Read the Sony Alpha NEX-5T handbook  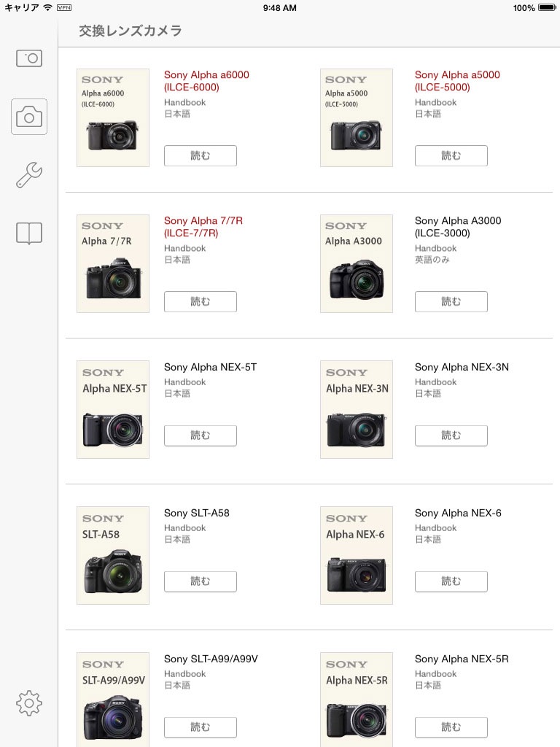201,436
